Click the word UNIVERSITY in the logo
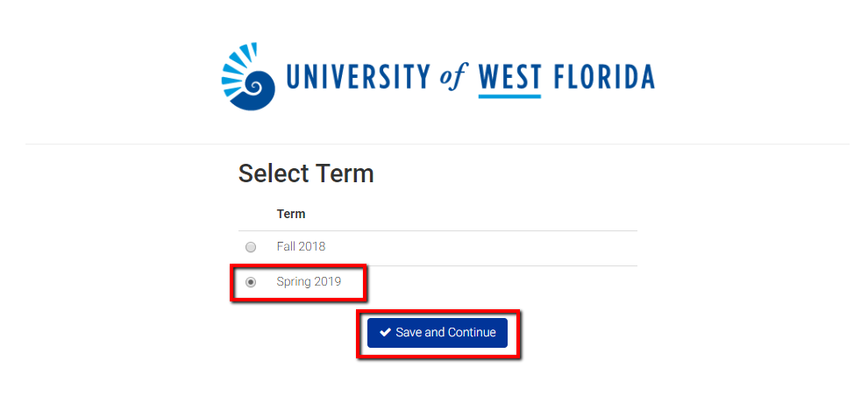This screenshot has width=868, height=403. [359, 76]
